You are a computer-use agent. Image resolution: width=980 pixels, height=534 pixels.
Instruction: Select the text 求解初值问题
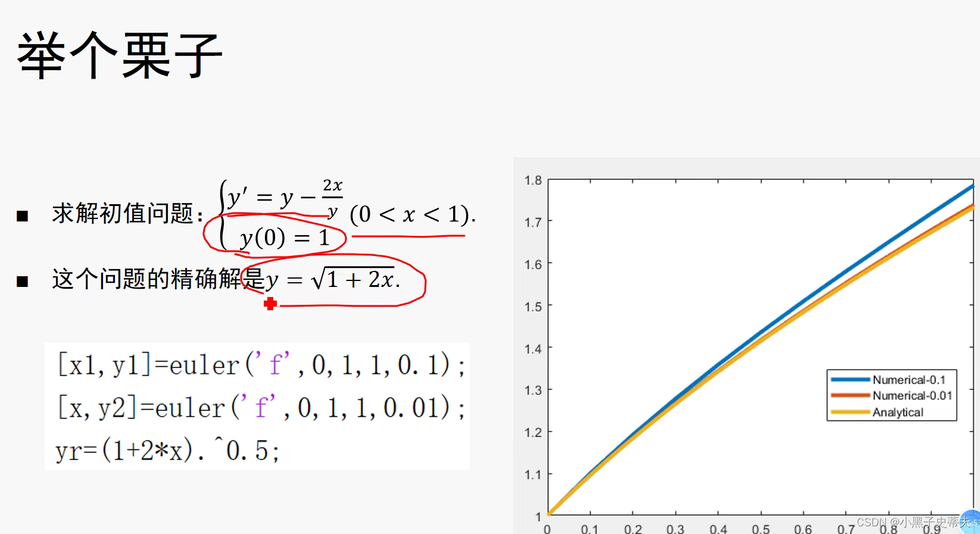[x=123, y=213]
